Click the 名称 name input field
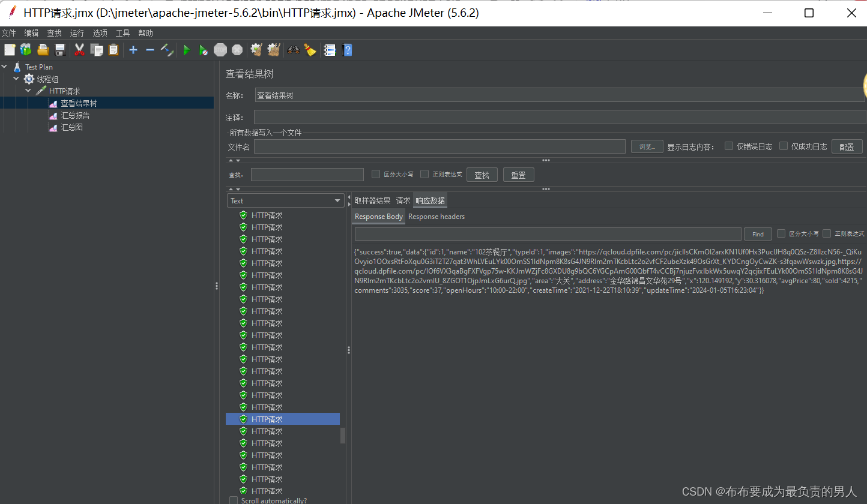 (560, 95)
